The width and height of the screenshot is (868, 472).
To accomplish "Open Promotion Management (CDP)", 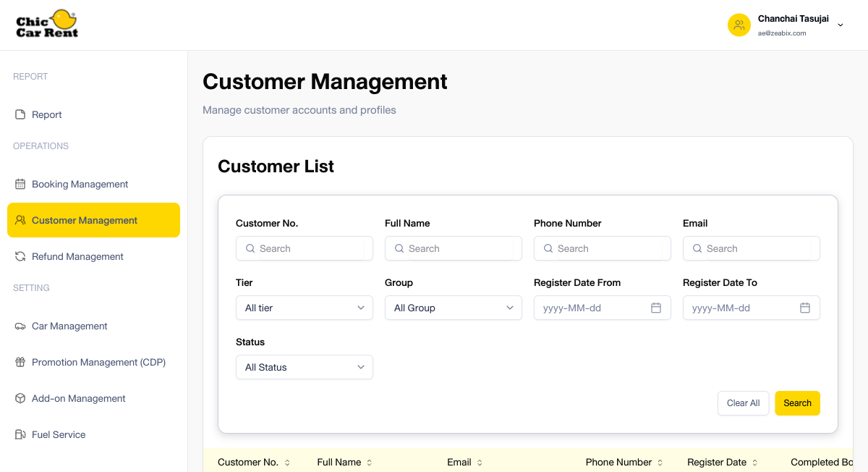I will (x=93, y=362).
